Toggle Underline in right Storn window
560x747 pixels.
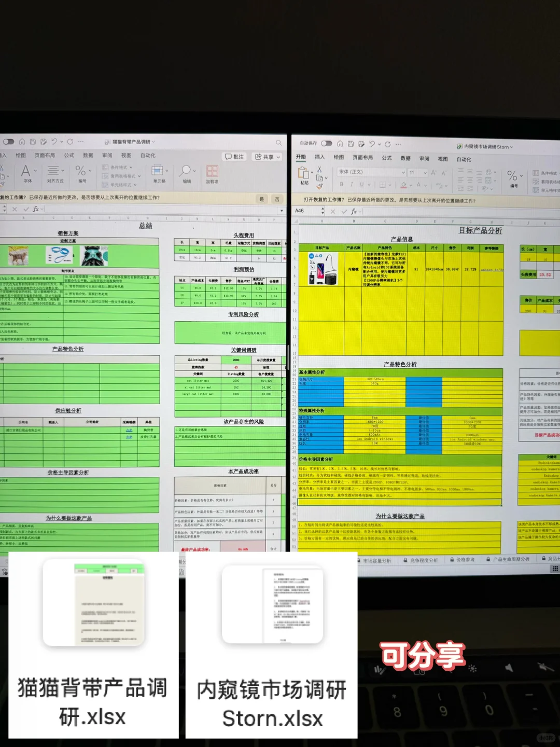(361, 185)
